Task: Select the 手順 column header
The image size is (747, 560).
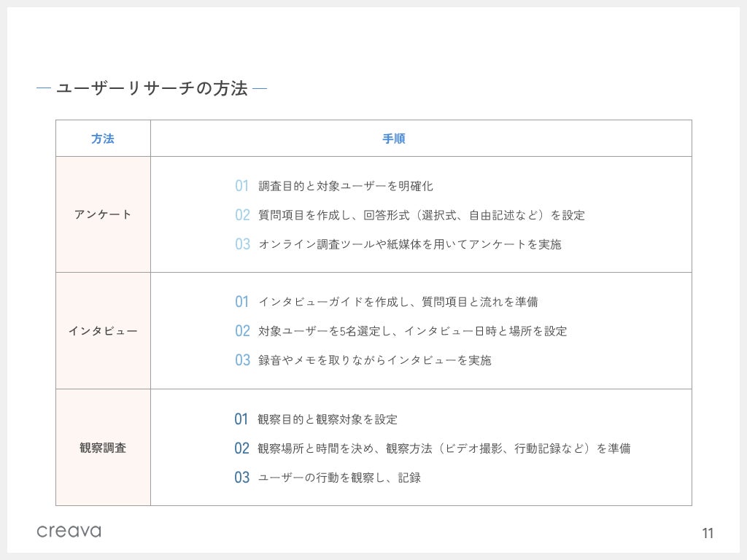Action: pyautogui.click(x=394, y=139)
